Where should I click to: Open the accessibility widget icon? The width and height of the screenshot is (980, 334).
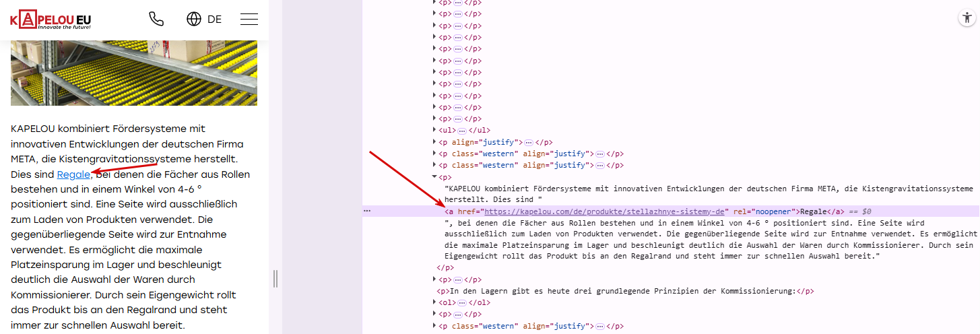pos(967,19)
